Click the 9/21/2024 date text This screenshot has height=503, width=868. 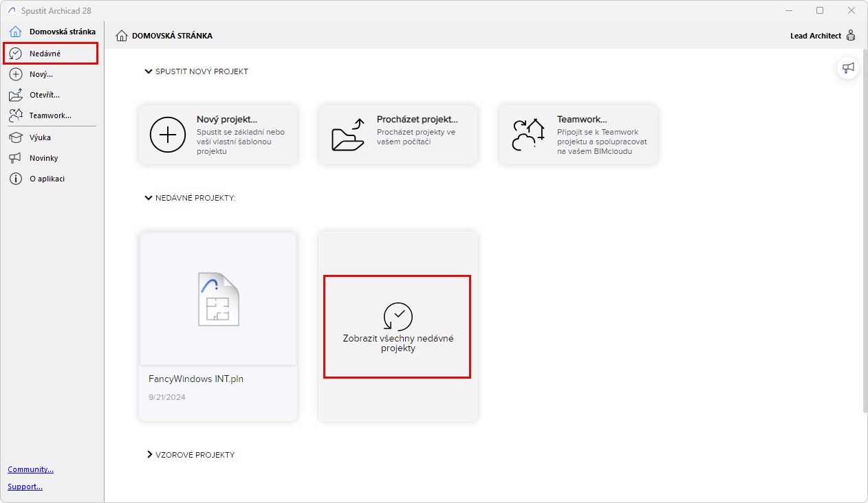[x=167, y=397]
